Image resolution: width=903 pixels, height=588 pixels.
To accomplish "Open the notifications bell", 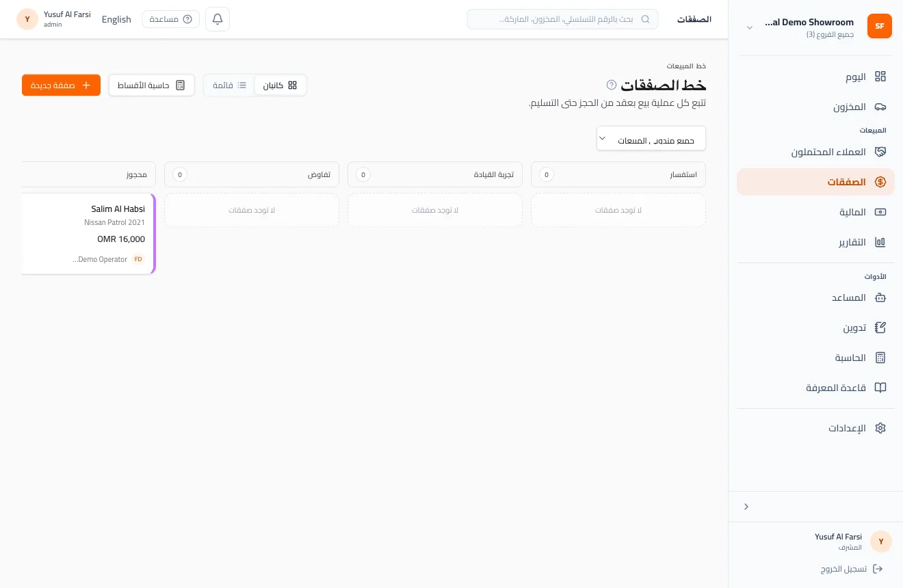I will (x=218, y=19).
